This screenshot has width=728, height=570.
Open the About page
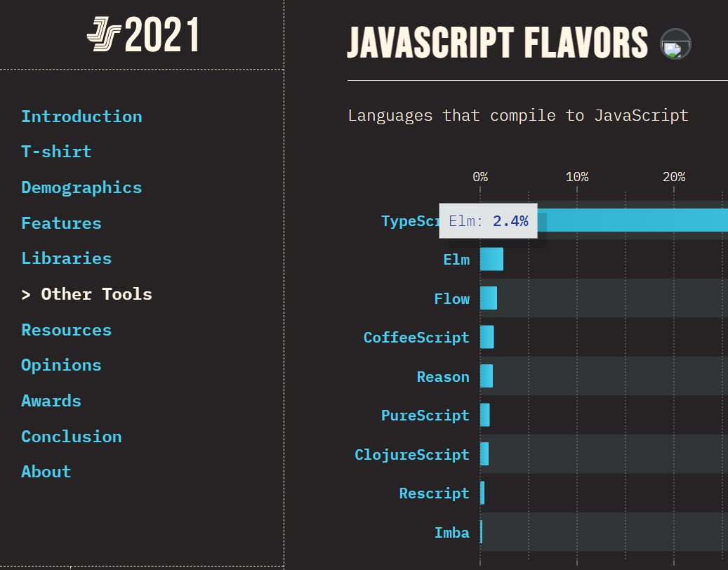click(x=46, y=472)
